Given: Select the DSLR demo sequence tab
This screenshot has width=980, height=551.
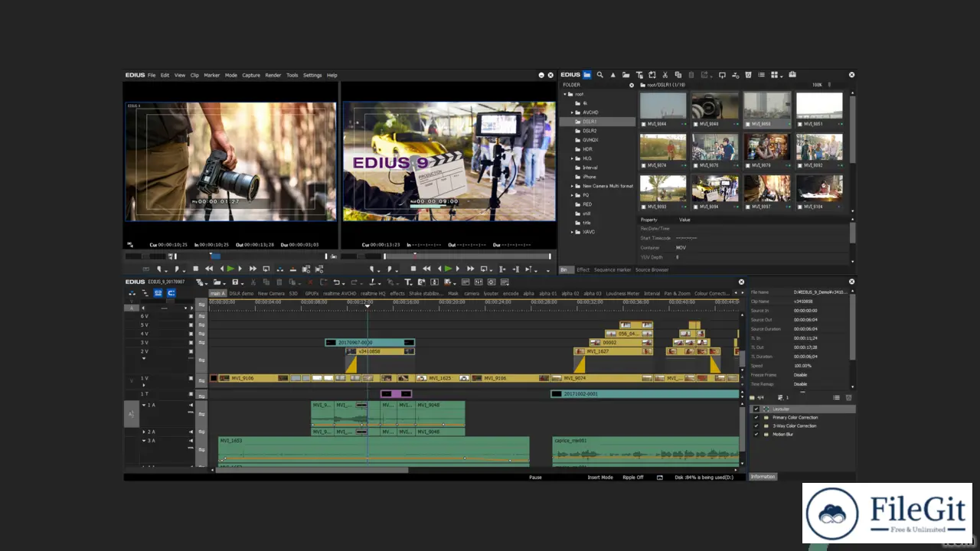Looking at the screenshot, I should 241,293.
